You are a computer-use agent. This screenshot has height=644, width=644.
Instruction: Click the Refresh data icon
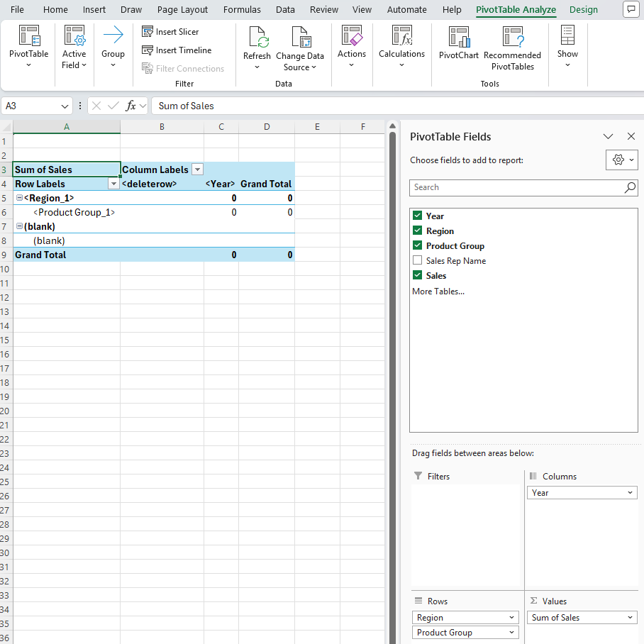point(257,37)
